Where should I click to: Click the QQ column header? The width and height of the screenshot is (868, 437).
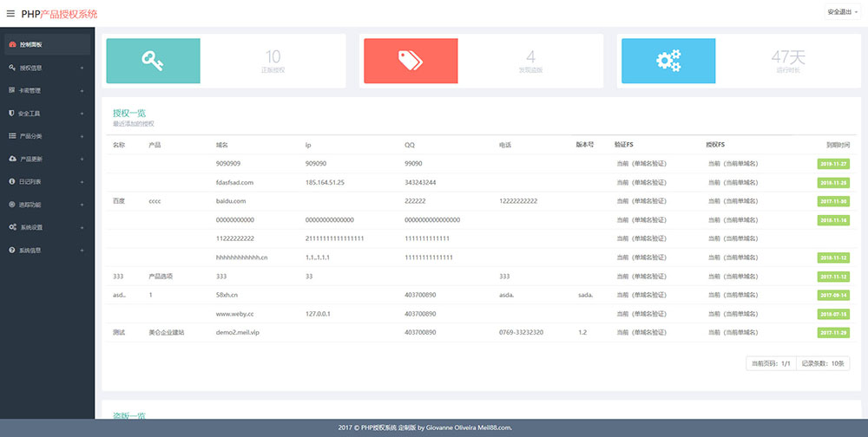point(409,145)
